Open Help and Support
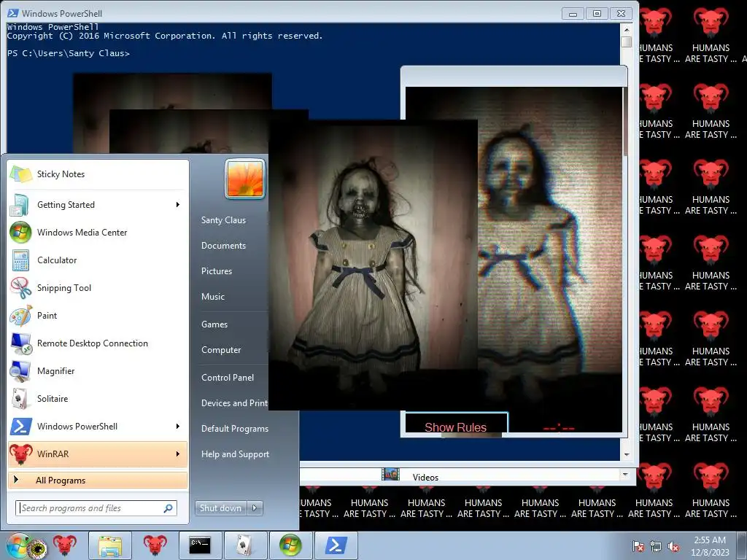Image resolution: width=747 pixels, height=560 pixels. pyautogui.click(x=236, y=454)
